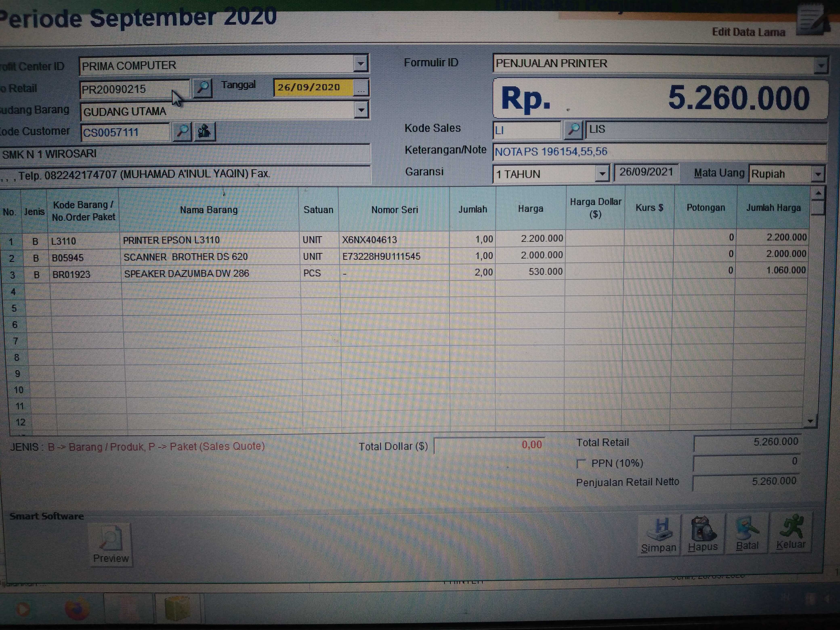The height and width of the screenshot is (630, 840).
Task: Expand the Garansi 1 TAHUN dropdown
Action: click(602, 174)
